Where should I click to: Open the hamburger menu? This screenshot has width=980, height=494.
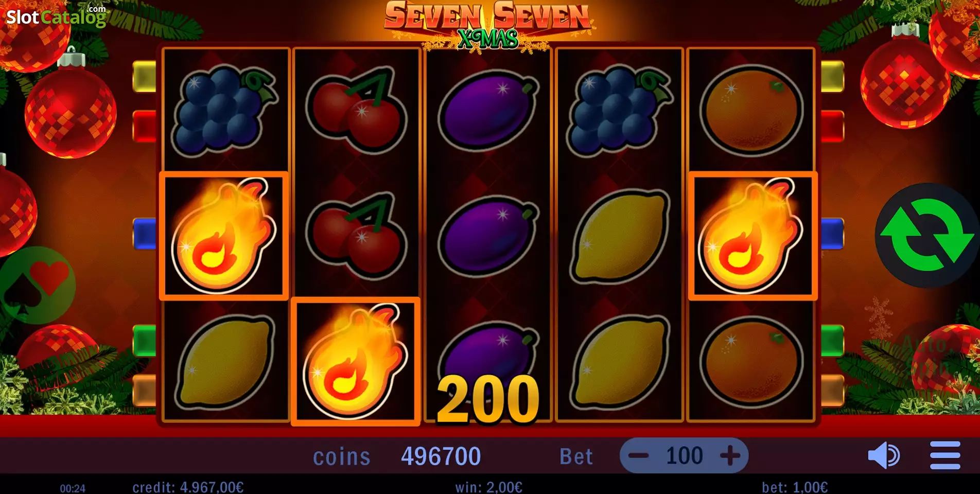(945, 455)
